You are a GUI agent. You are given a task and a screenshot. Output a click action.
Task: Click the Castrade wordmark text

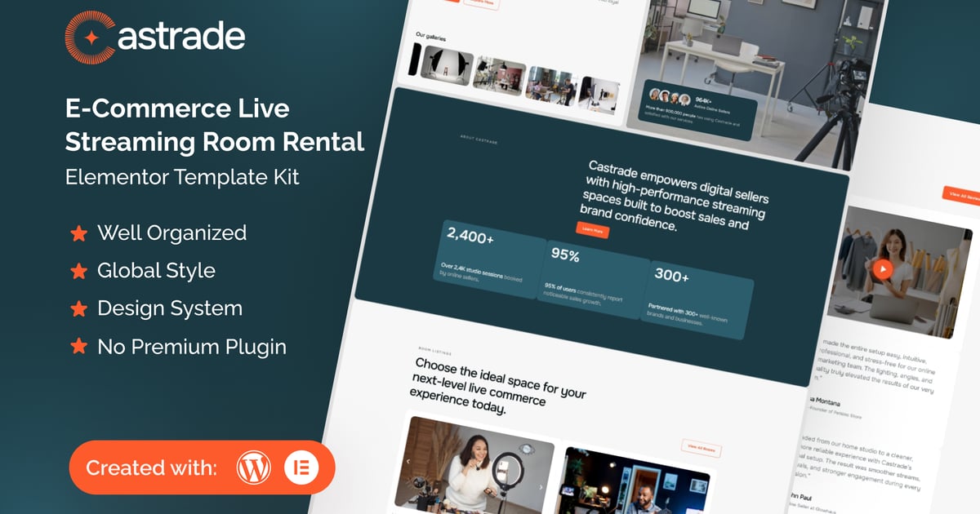click(181, 36)
